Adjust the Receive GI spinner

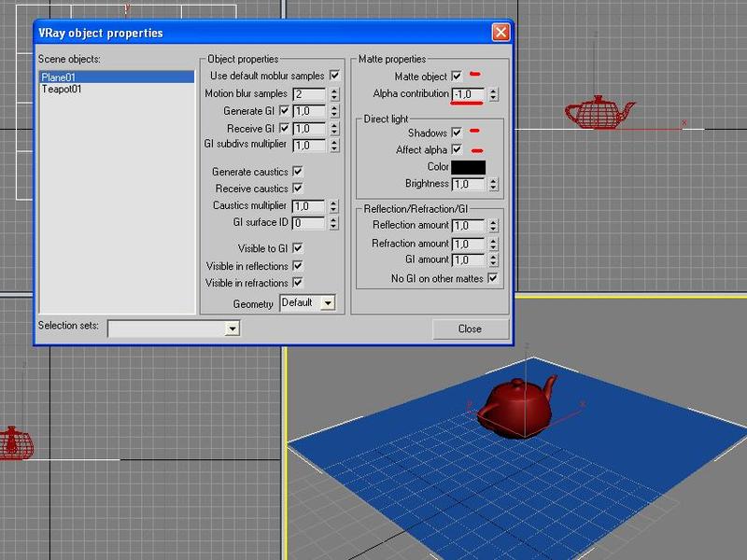coord(334,129)
